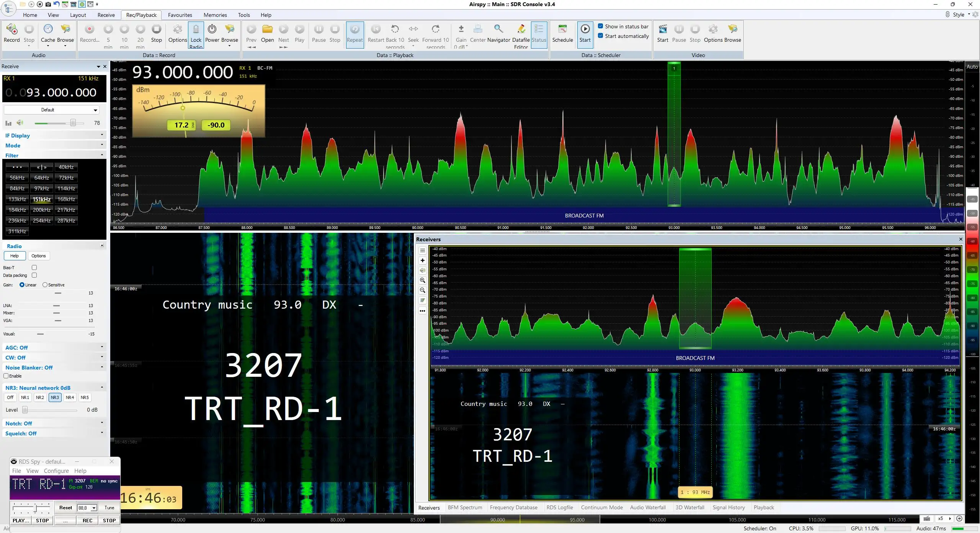This screenshot has height=533, width=980.
Task: Mute audio with the speaker icon
Action: pos(20,123)
